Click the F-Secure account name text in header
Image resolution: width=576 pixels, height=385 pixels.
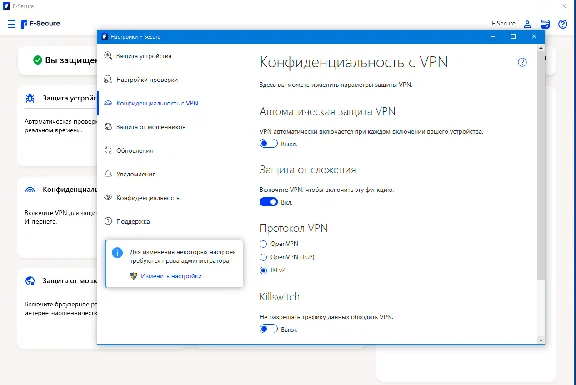click(x=503, y=23)
